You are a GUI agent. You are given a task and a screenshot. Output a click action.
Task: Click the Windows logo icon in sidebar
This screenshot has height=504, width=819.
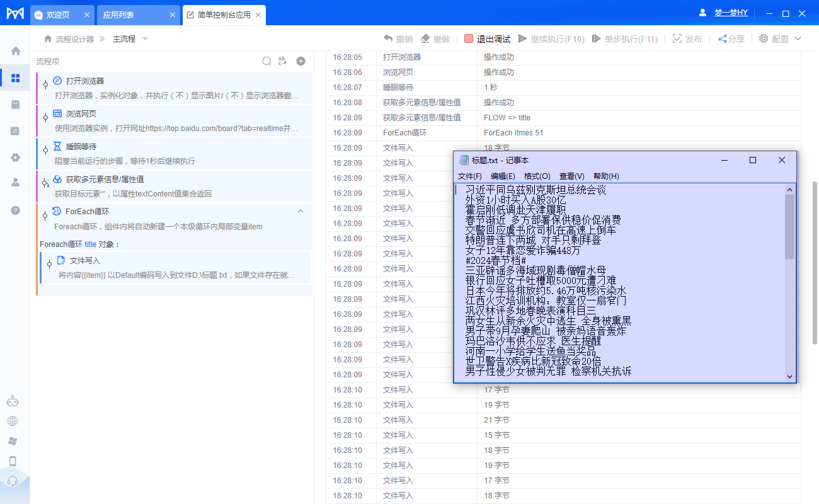pos(13,441)
